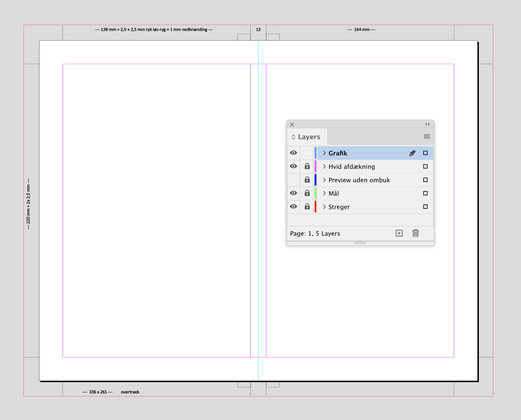The width and height of the screenshot is (521, 420).
Task: Click the Layers panel bottom resize grip
Action: 360,243
